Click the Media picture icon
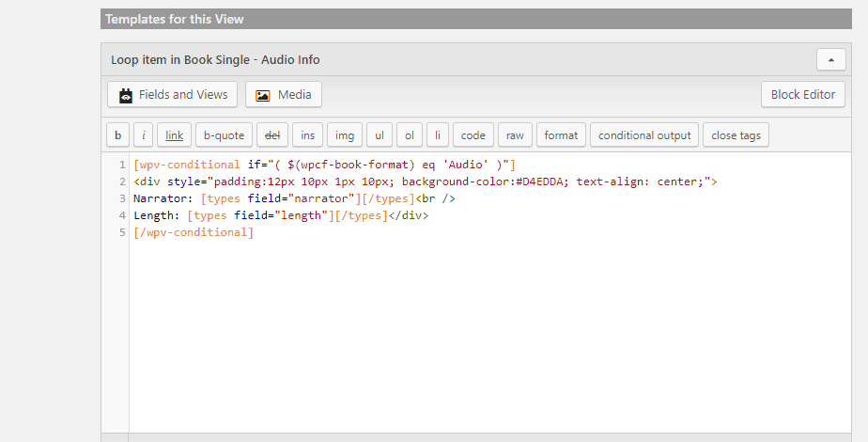The image size is (868, 442). pyautogui.click(x=262, y=95)
